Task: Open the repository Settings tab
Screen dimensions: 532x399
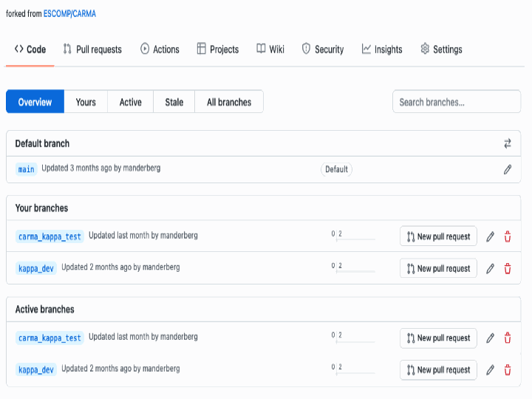Action: click(441, 50)
